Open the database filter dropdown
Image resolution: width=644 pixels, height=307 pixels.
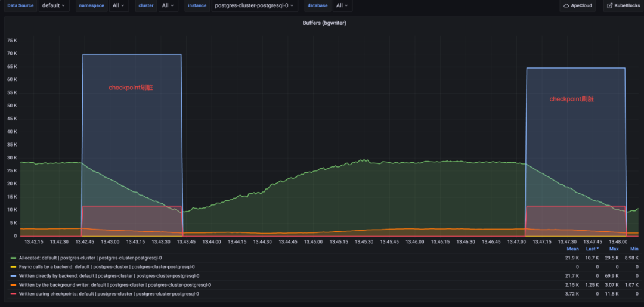click(x=342, y=5)
